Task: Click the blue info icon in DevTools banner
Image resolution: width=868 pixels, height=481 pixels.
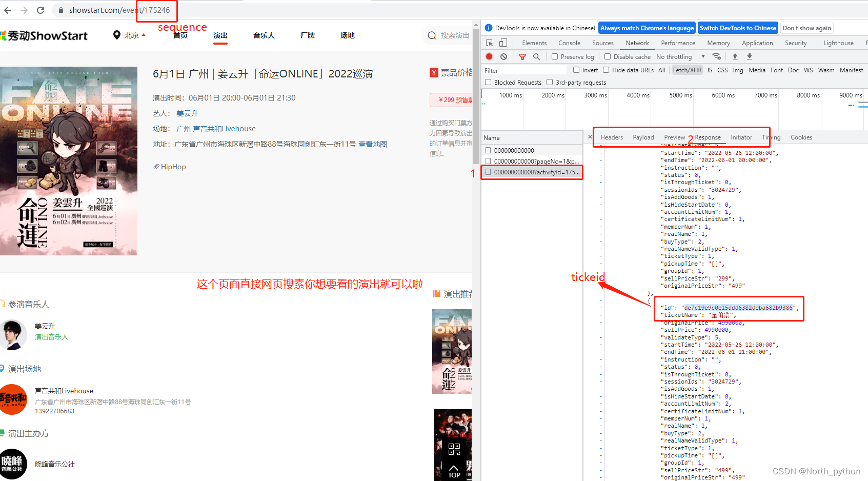Action: (489, 28)
